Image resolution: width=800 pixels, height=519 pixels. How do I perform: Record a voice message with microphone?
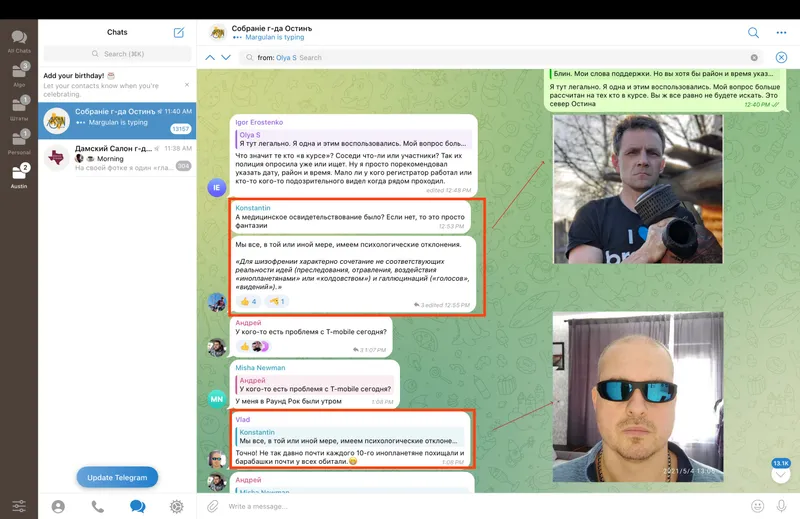click(781, 506)
